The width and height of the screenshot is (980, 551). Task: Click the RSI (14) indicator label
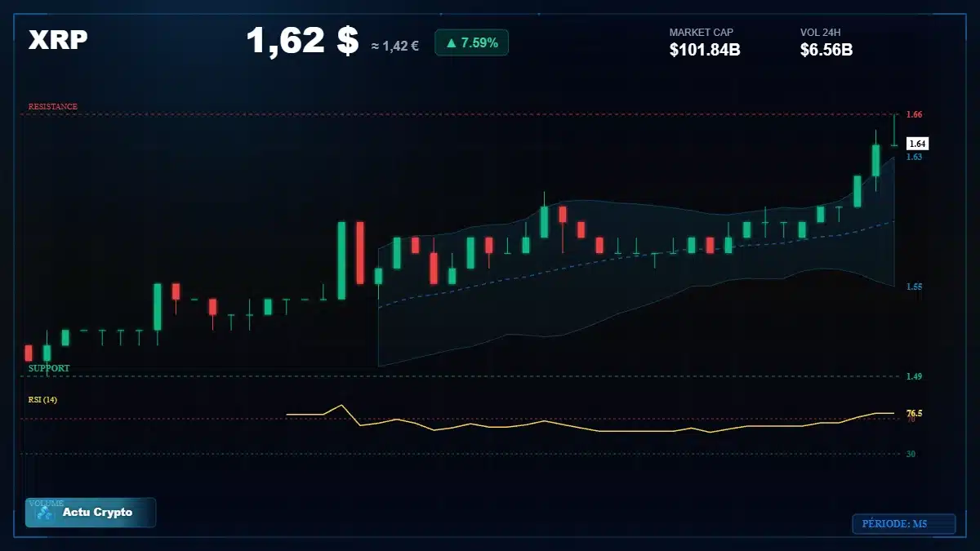point(42,399)
